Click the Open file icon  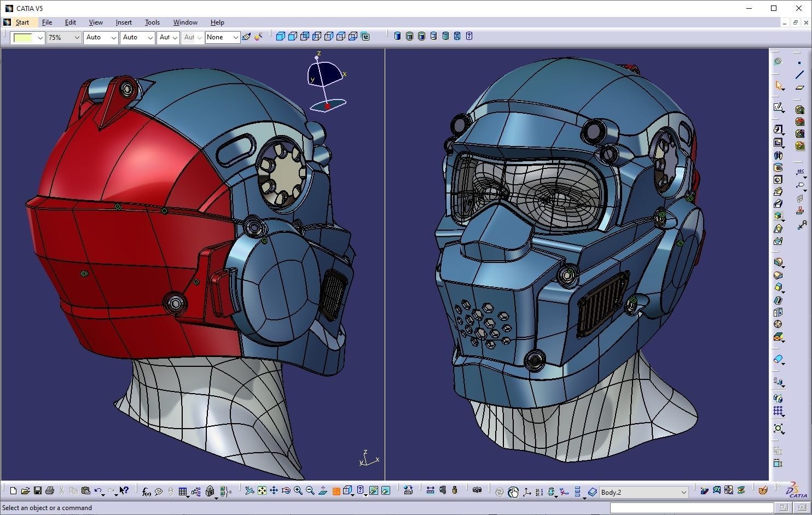25,491
